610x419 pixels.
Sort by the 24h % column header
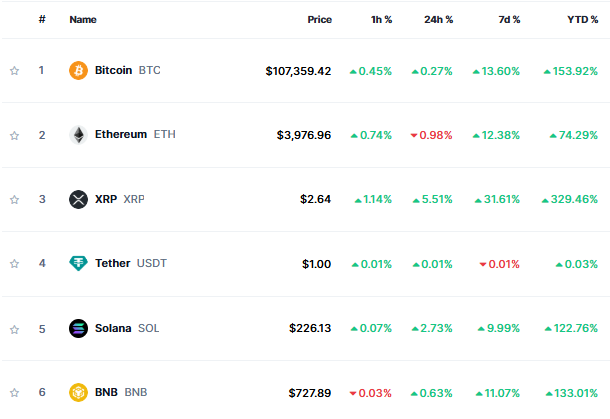coord(438,19)
